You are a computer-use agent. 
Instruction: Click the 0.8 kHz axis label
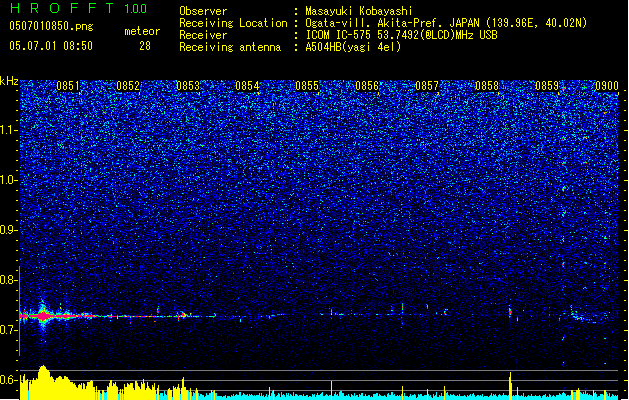pyautogui.click(x=8, y=280)
